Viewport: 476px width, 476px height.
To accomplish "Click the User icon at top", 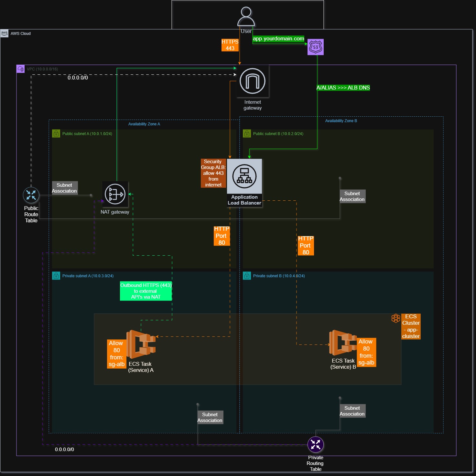I will click(x=246, y=16).
